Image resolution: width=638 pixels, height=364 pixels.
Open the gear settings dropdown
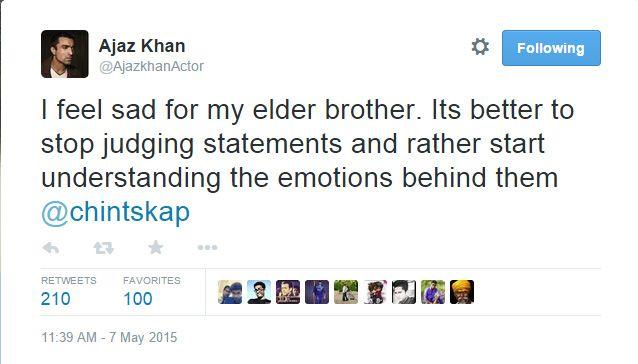pyautogui.click(x=480, y=47)
